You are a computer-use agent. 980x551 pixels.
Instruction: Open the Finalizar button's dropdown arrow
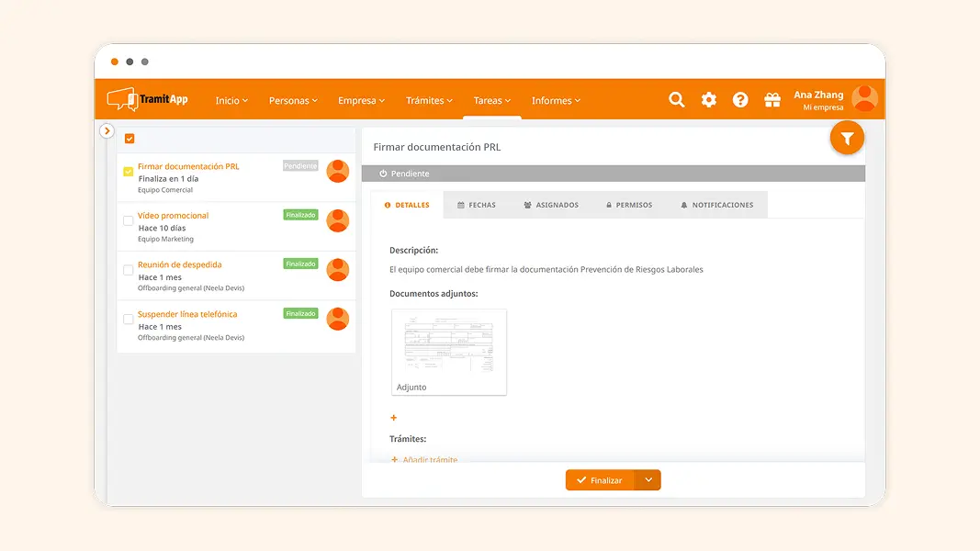(649, 479)
